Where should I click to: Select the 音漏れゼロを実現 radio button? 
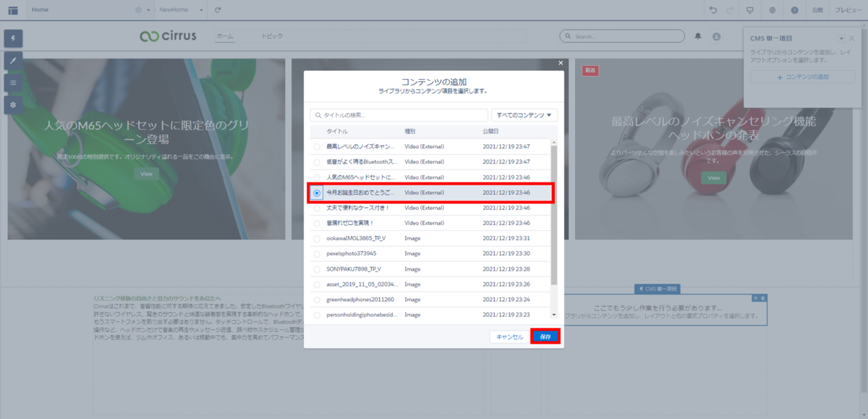click(x=317, y=223)
